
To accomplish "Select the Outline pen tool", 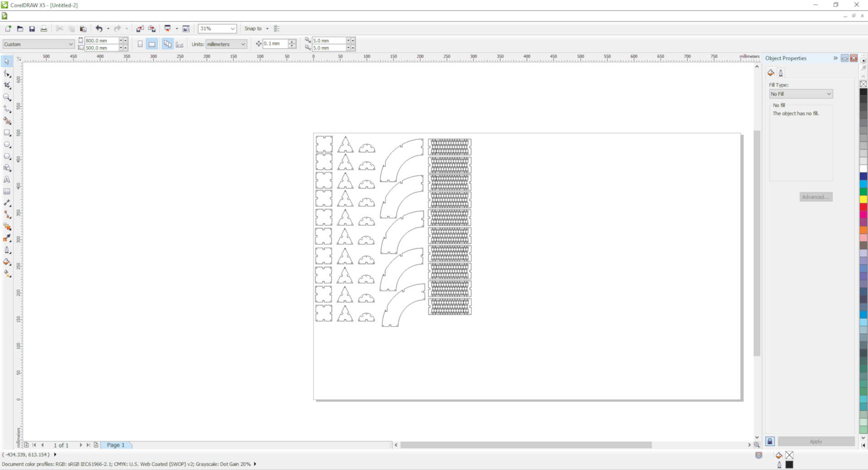I will [x=7, y=250].
